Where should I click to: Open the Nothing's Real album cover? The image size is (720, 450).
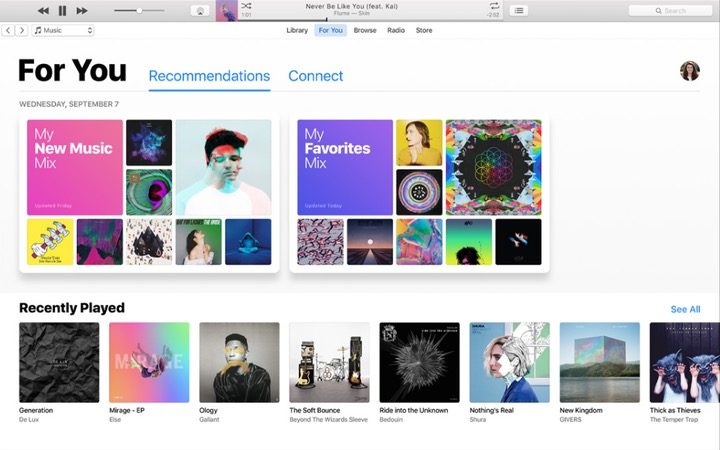pyautogui.click(x=509, y=362)
